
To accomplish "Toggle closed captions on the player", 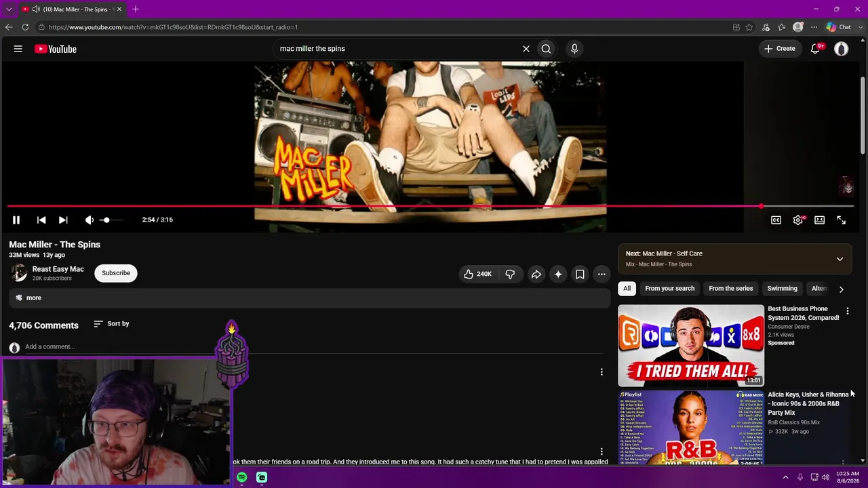I will pos(776,220).
